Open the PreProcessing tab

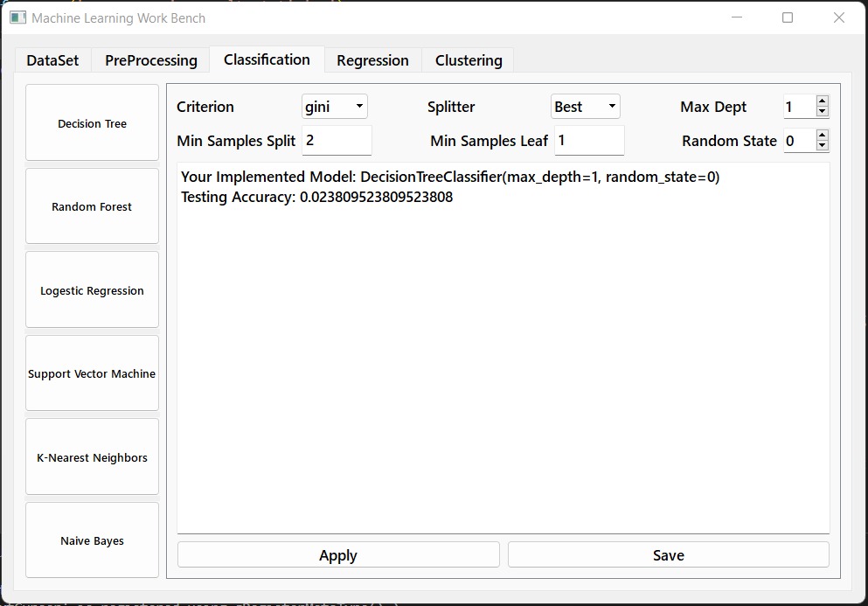tap(151, 60)
